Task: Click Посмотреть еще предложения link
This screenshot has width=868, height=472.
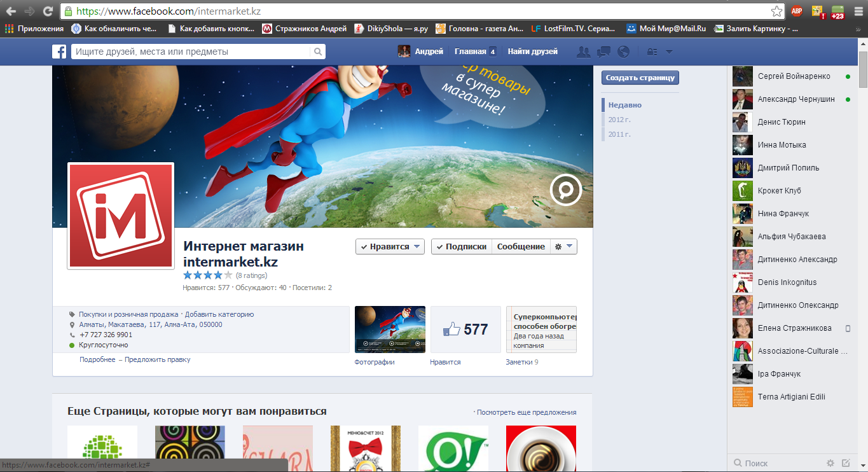Action: click(527, 412)
